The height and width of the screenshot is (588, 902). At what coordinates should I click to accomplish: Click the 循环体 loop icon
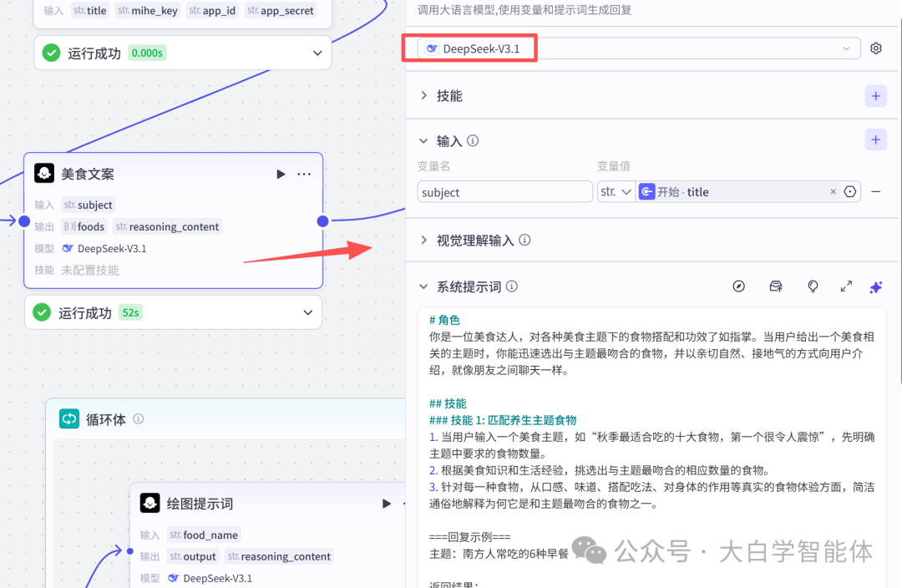[69, 418]
